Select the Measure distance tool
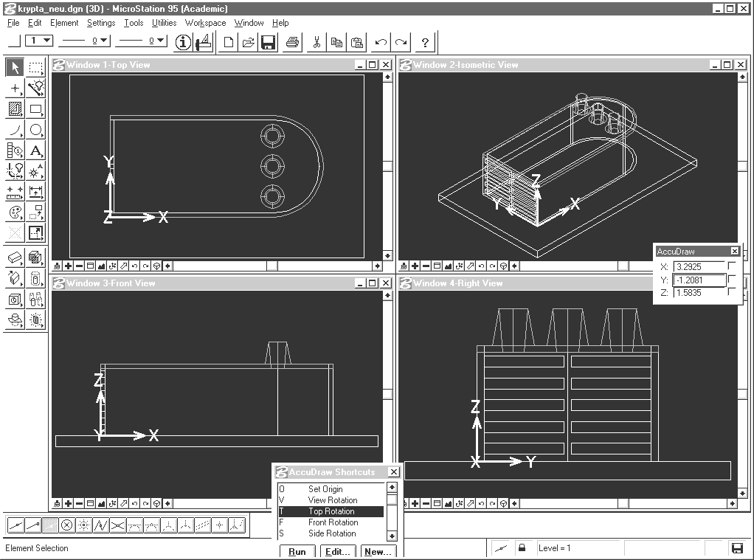The width and height of the screenshot is (754, 560). (x=15, y=193)
